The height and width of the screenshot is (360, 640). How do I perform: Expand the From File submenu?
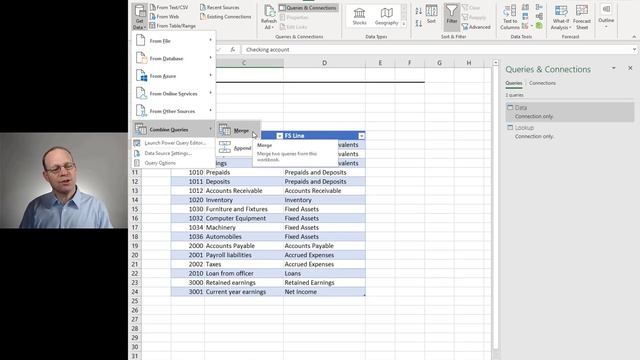[174, 41]
